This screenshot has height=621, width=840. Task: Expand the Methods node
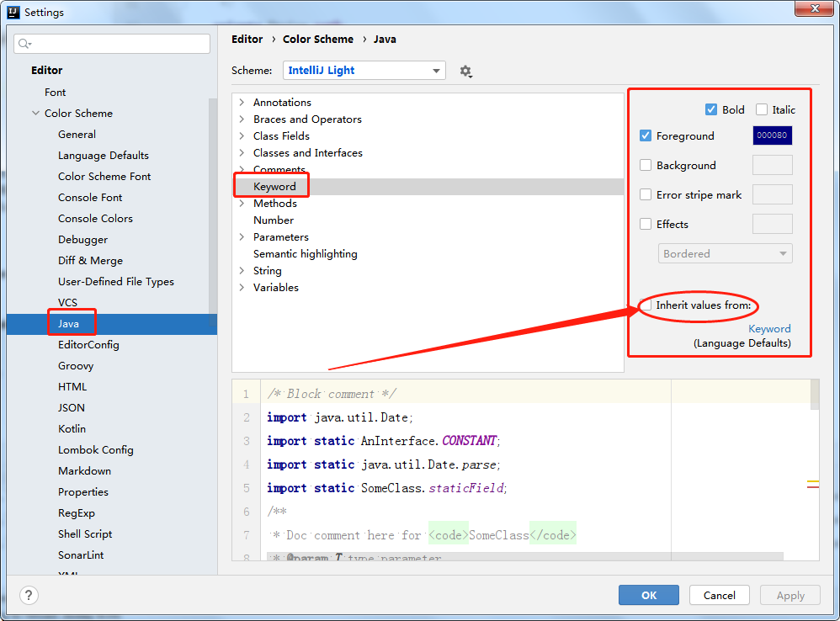point(242,204)
